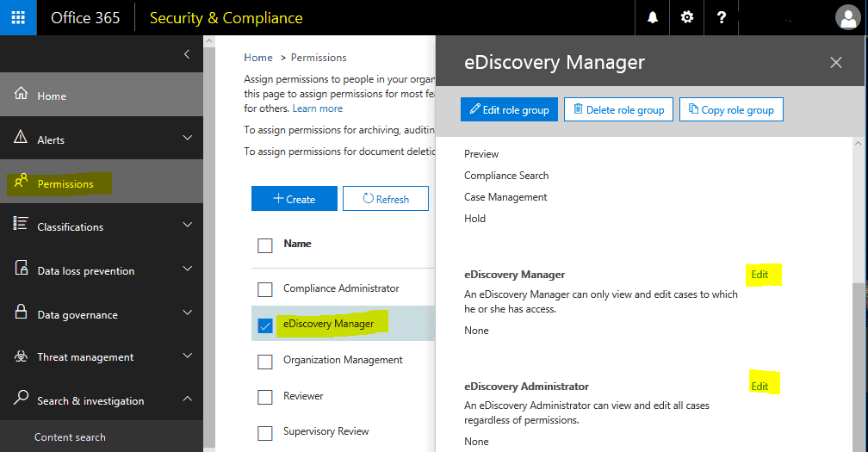868x452 pixels.
Task: Select the Compliance Administrator row text
Action: (x=341, y=288)
